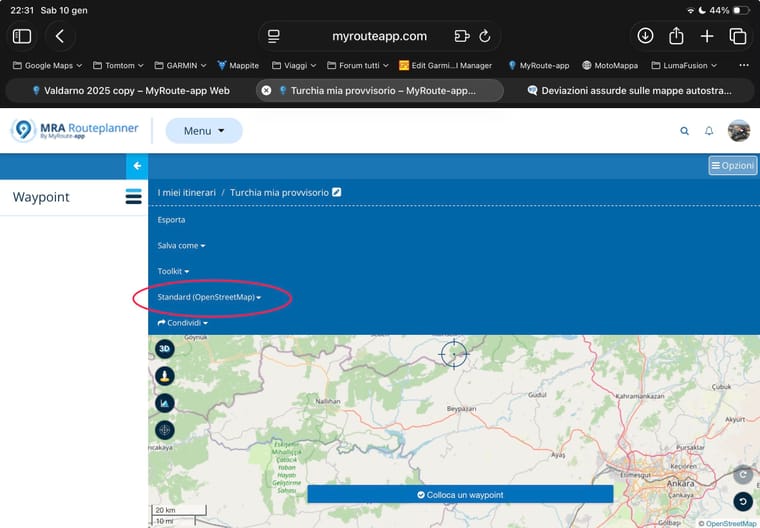Open the elevation profile chart icon
Image resolution: width=760 pixels, height=528 pixels.
[165, 403]
